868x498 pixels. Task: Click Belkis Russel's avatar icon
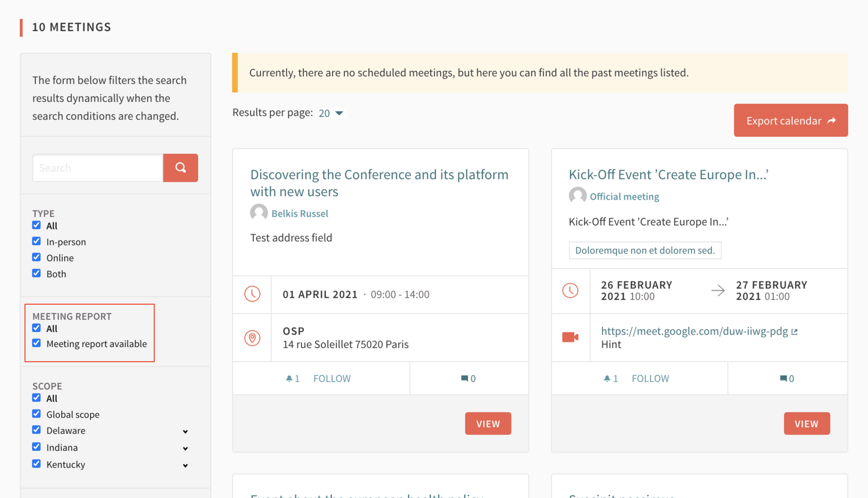click(259, 213)
